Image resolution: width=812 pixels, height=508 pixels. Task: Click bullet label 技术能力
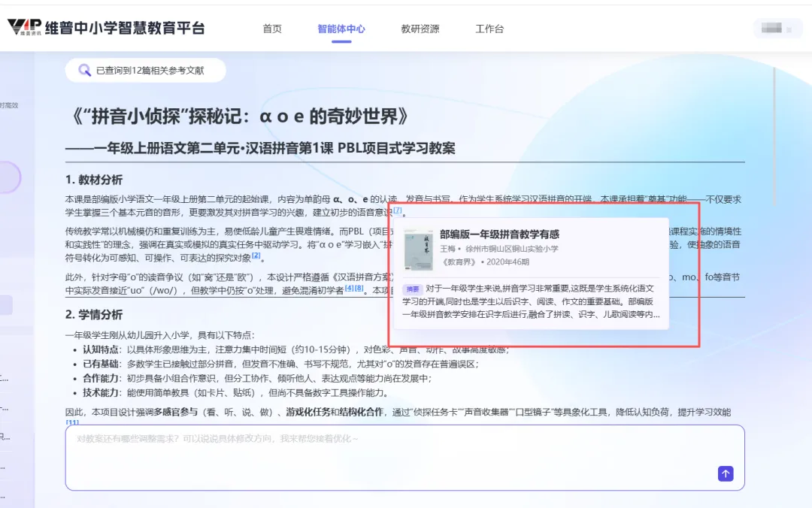(x=101, y=392)
